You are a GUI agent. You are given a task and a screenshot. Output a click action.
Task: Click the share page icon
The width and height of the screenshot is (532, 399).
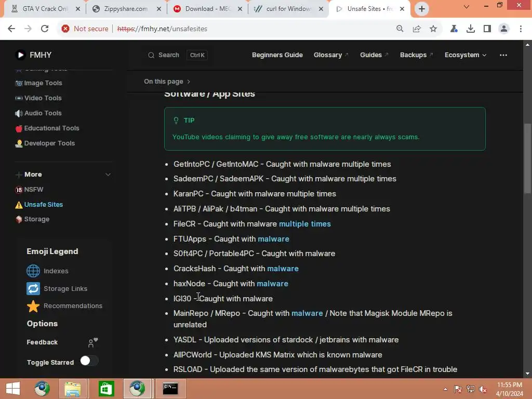417,29
